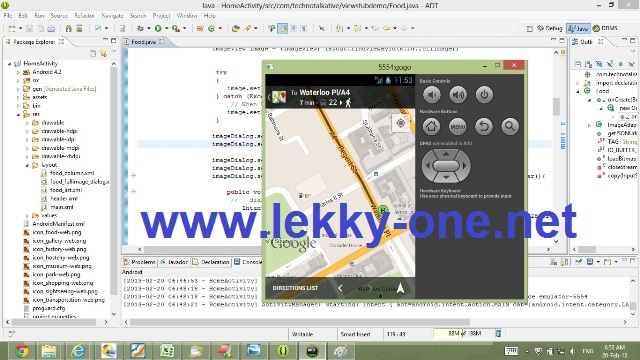This screenshot has width=640, height=360.
Task: Click the emulator volume down button
Action: coord(431,95)
